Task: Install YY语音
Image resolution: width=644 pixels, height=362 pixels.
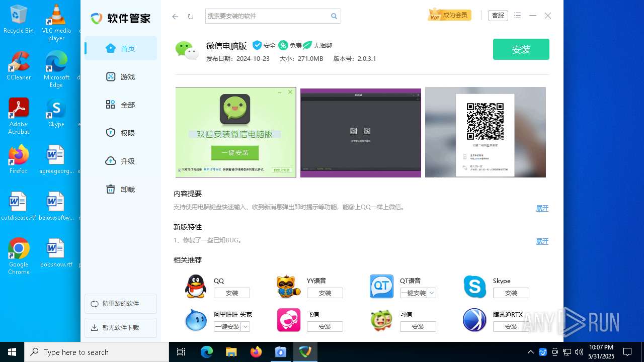Action: pos(325,293)
